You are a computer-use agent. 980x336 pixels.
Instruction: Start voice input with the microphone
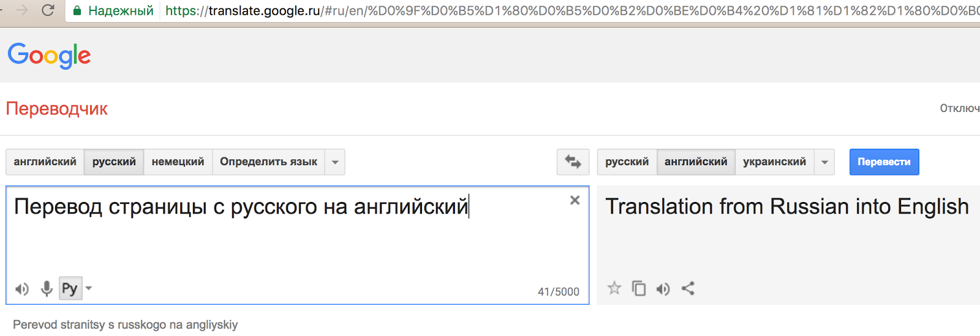[x=47, y=289]
